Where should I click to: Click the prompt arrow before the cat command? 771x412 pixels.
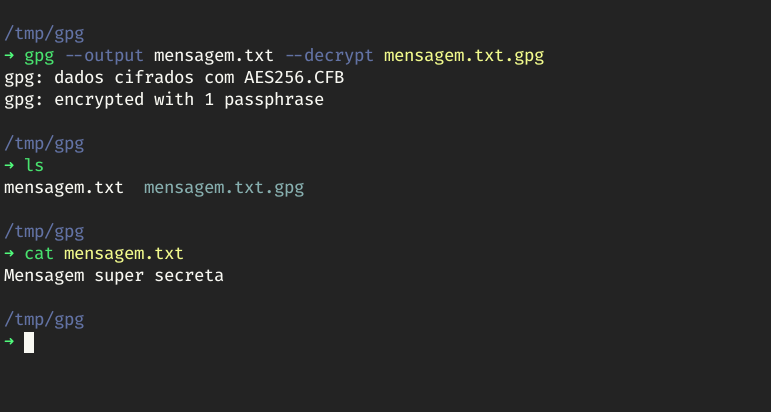[x=9, y=254]
